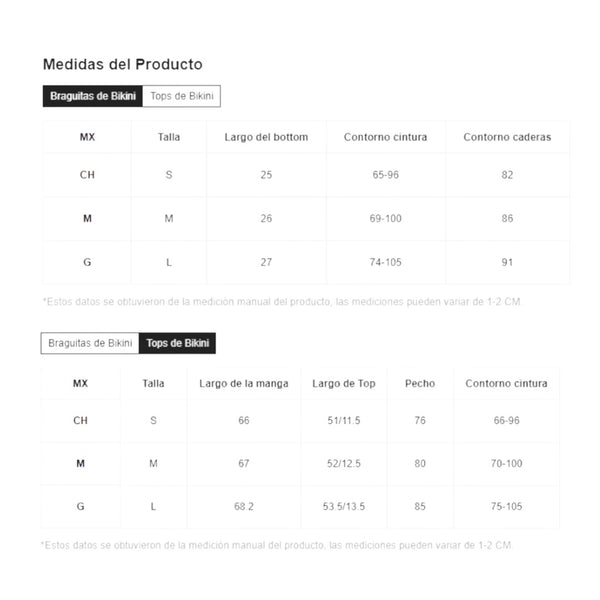Click the Largo de Top column header
The image size is (600, 600).
343,383
